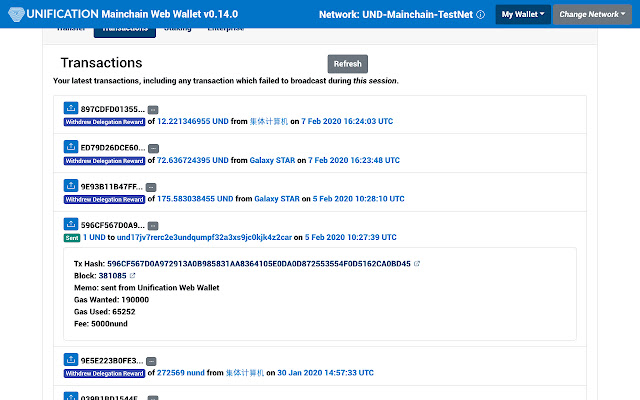Click Withdrew Delegation Reward badge for 9E93B11B47FF
The image size is (640, 400).
104,200
